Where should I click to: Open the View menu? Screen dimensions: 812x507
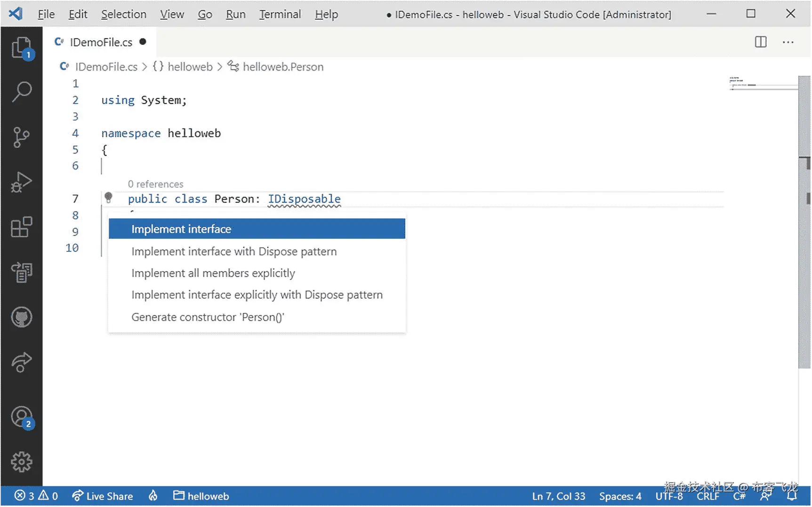click(172, 14)
